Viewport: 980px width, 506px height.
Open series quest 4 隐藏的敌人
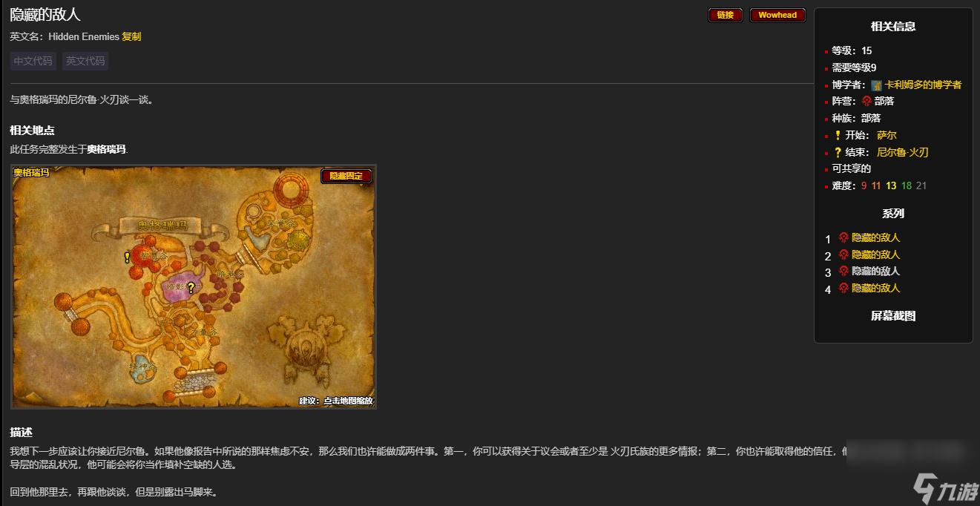[x=875, y=288]
